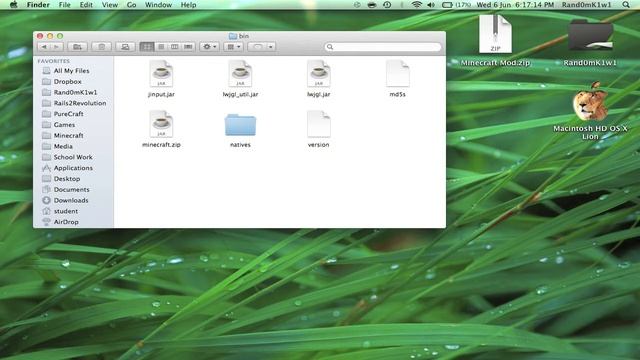Select Minecraft Mod.zip on desktop
This screenshot has height=360, width=640.
tap(495, 40)
